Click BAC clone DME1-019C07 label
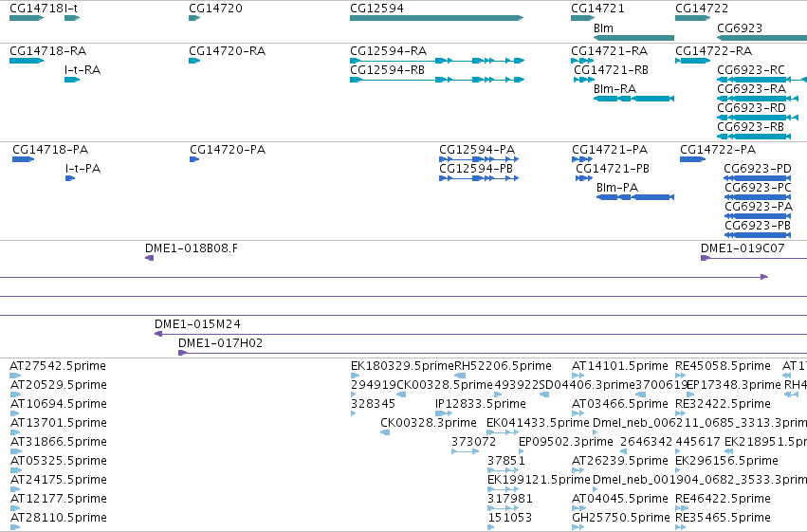This screenshot has height=532, width=807. point(743,248)
